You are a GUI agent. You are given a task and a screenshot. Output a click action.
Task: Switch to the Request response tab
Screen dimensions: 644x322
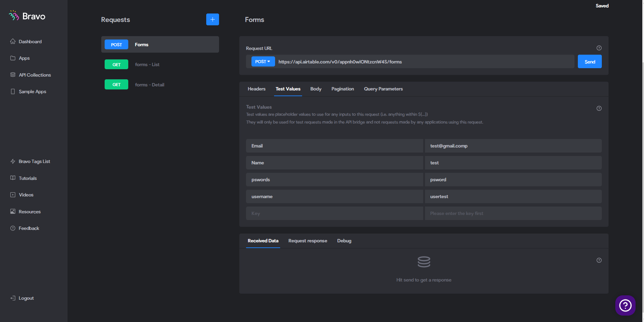(308, 241)
